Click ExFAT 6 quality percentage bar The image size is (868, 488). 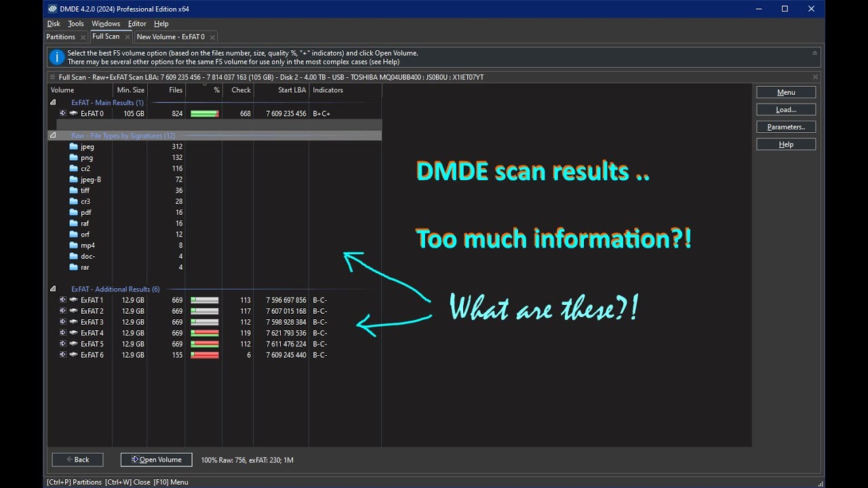[205, 354]
